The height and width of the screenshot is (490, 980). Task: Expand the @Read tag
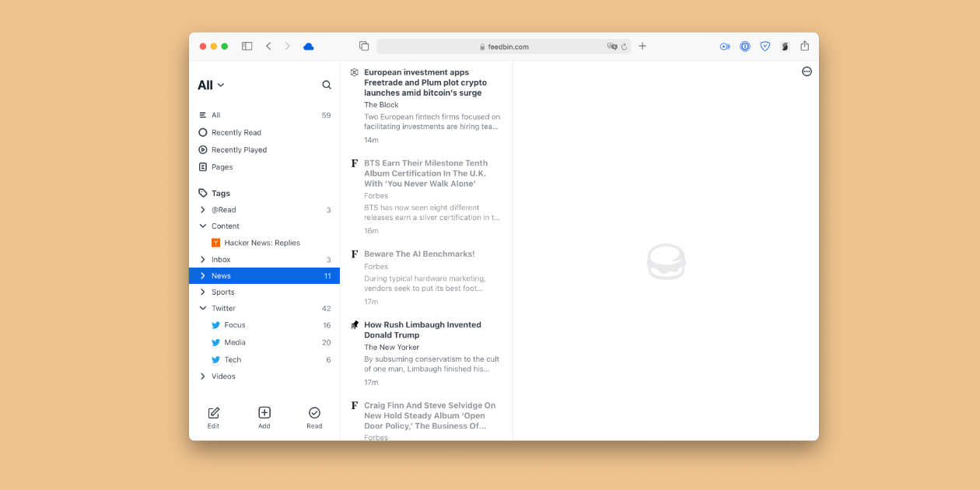tap(203, 210)
